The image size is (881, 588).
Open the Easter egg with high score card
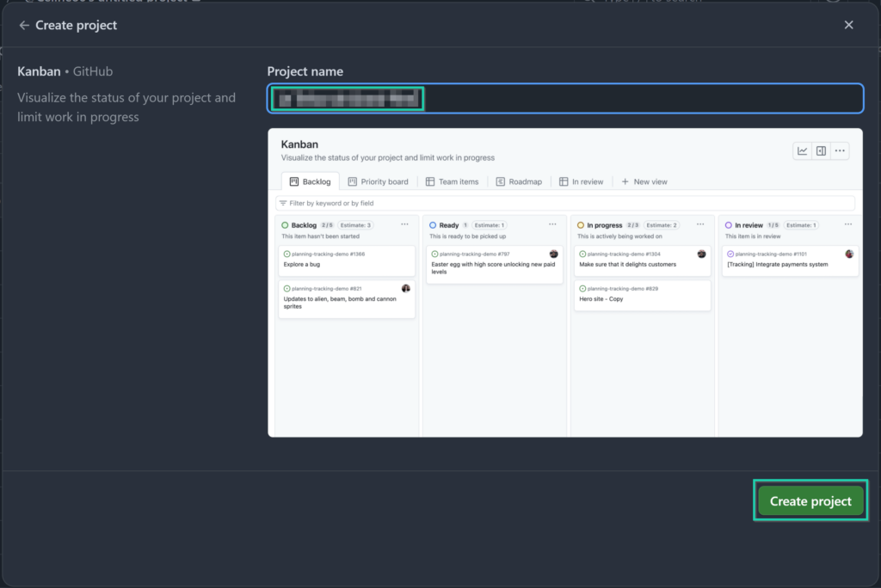(495, 265)
